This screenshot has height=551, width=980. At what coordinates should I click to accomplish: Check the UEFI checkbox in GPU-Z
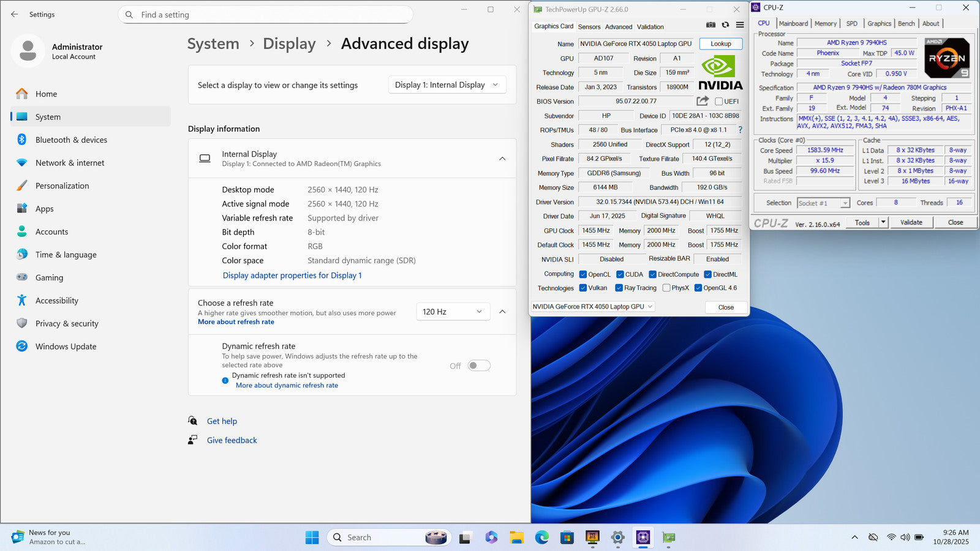click(719, 102)
